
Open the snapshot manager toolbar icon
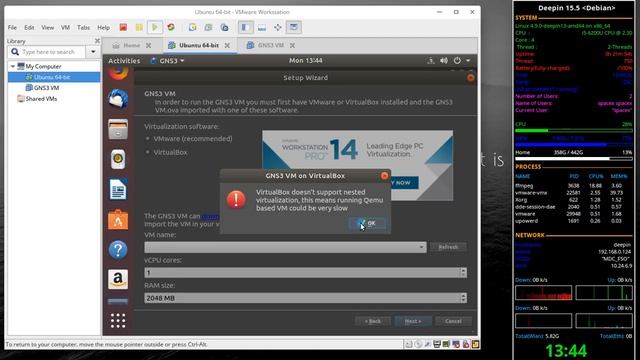pyautogui.click(x=224, y=27)
